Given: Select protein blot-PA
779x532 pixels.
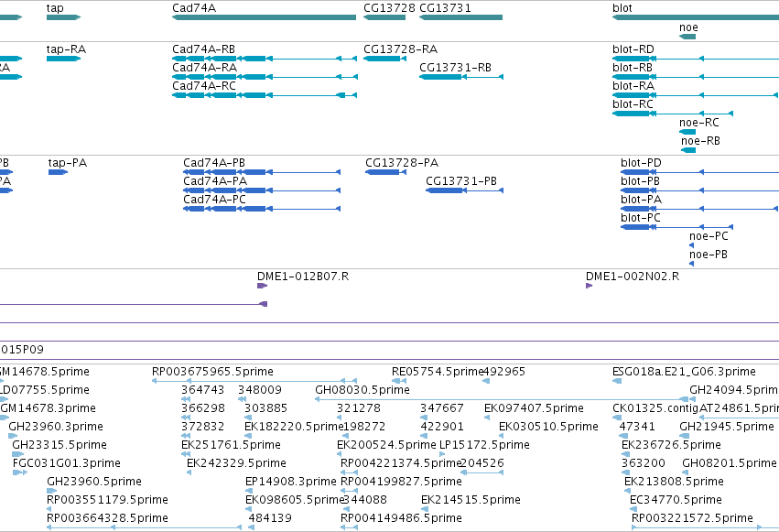Looking at the screenshot, I should (642, 200).
